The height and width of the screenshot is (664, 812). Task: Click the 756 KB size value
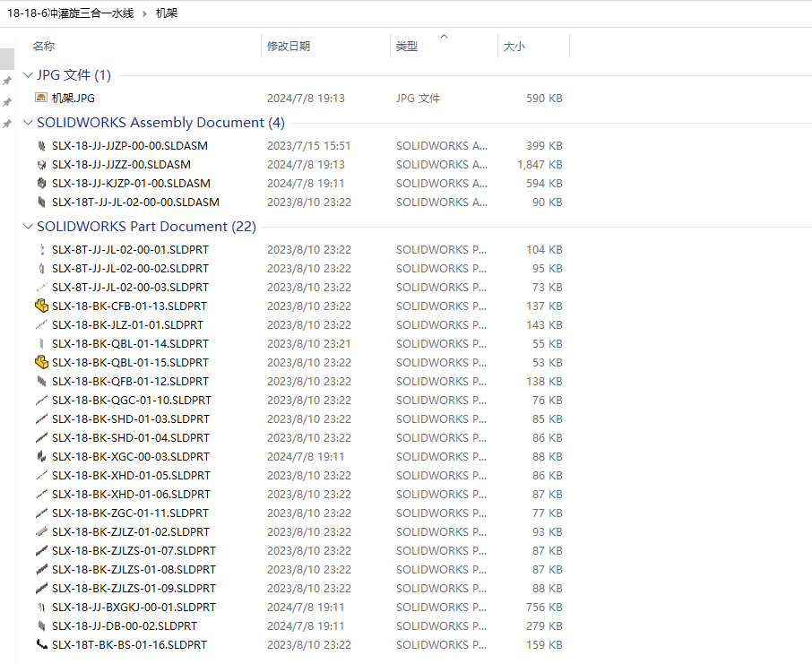point(544,607)
